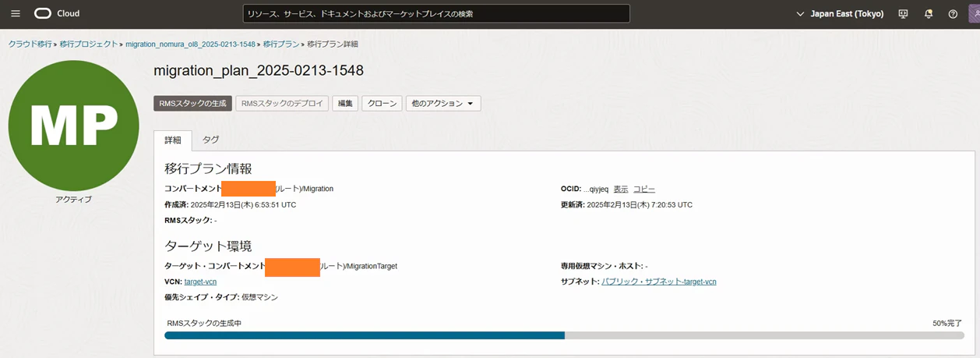The height and width of the screenshot is (358, 980).
Task: Click 移行プラン詳細 breadcrumb text
Action: click(333, 44)
